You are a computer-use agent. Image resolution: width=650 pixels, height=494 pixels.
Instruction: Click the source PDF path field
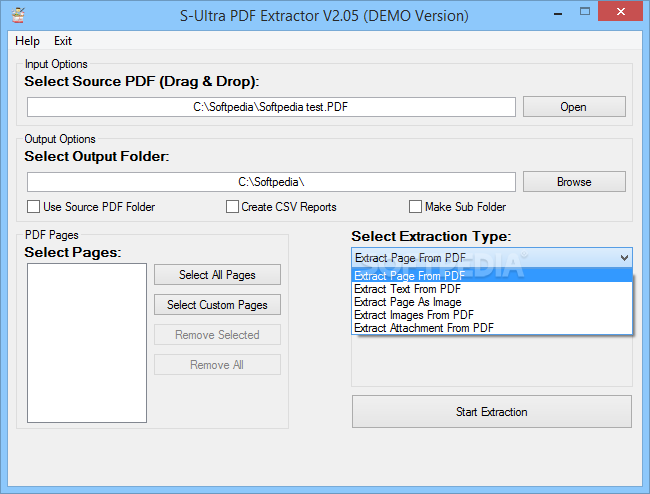click(272, 107)
